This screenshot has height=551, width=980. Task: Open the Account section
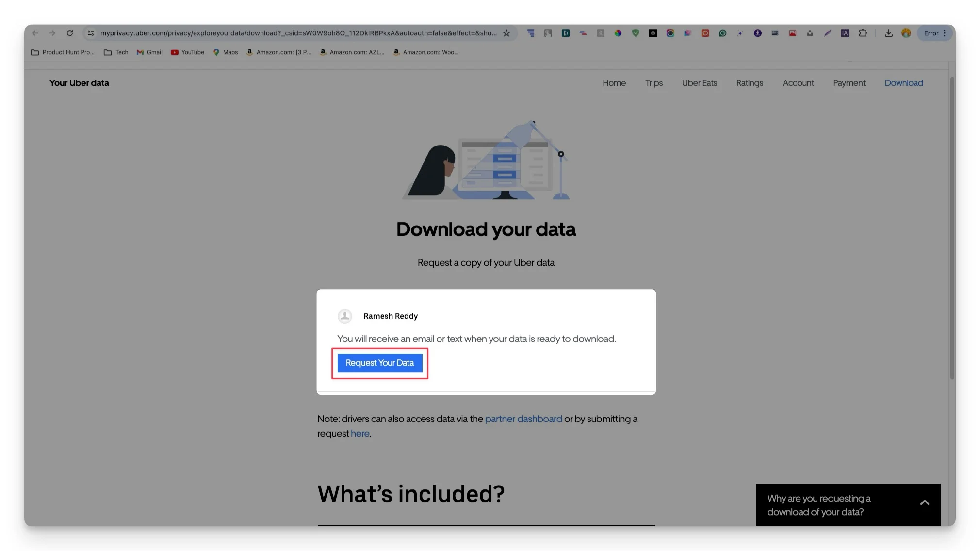pos(798,83)
